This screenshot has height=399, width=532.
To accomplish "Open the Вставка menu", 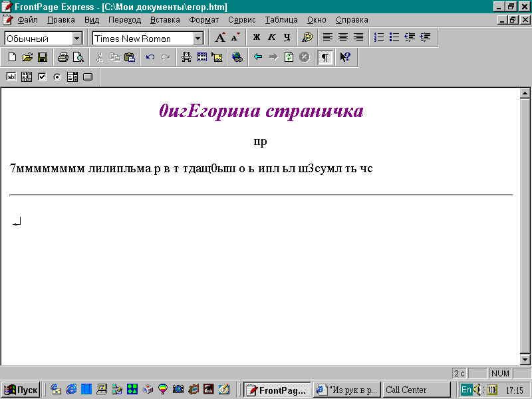I will click(x=165, y=20).
